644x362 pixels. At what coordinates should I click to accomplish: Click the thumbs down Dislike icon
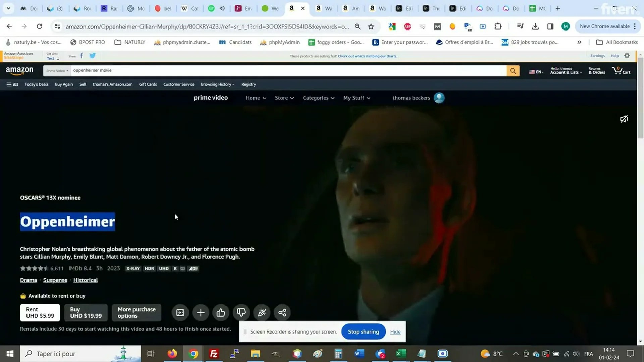pos(241,313)
